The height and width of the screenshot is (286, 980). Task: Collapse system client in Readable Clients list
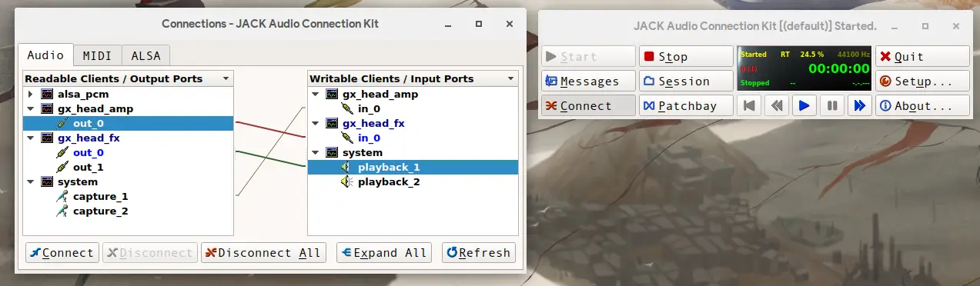pos(30,182)
